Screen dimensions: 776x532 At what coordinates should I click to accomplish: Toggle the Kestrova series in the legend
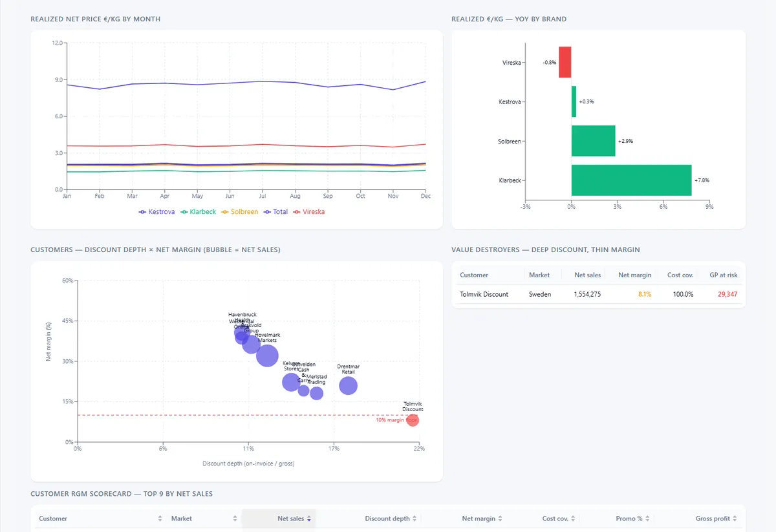pyautogui.click(x=157, y=212)
